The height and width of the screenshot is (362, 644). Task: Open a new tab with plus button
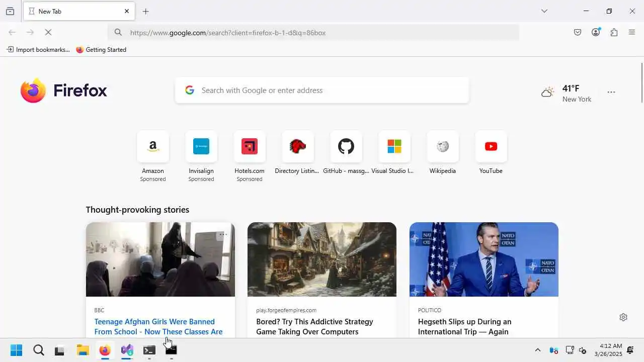click(146, 11)
